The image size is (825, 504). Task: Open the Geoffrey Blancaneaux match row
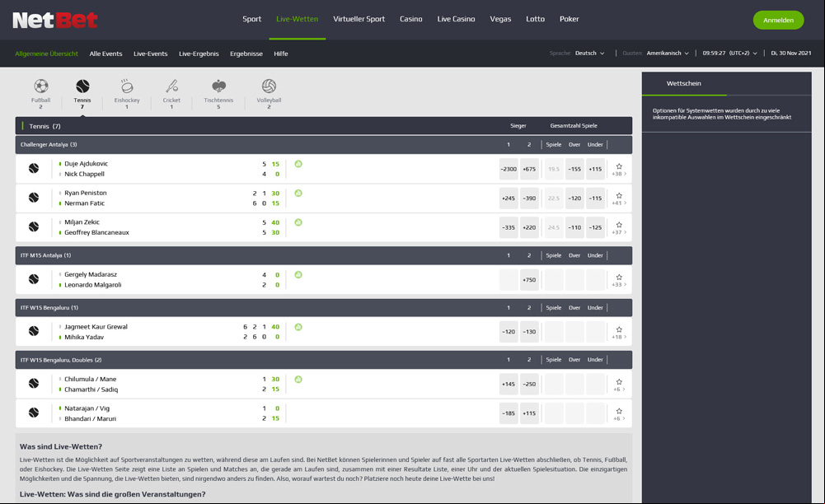324,227
